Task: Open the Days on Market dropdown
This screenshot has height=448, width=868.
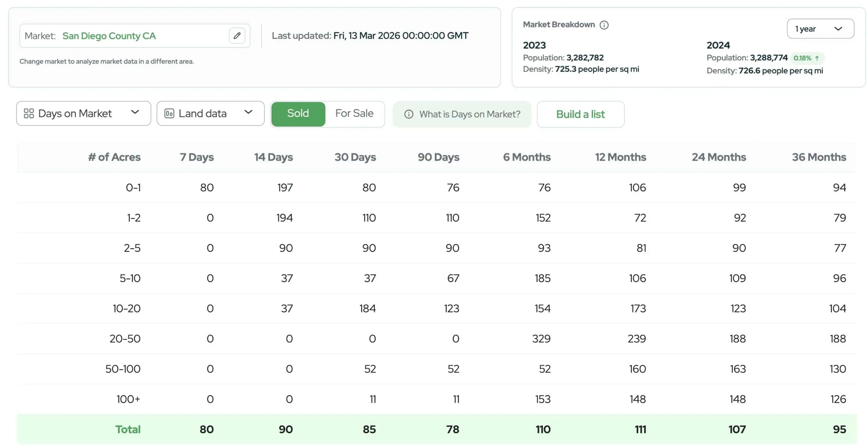Action: pyautogui.click(x=83, y=113)
